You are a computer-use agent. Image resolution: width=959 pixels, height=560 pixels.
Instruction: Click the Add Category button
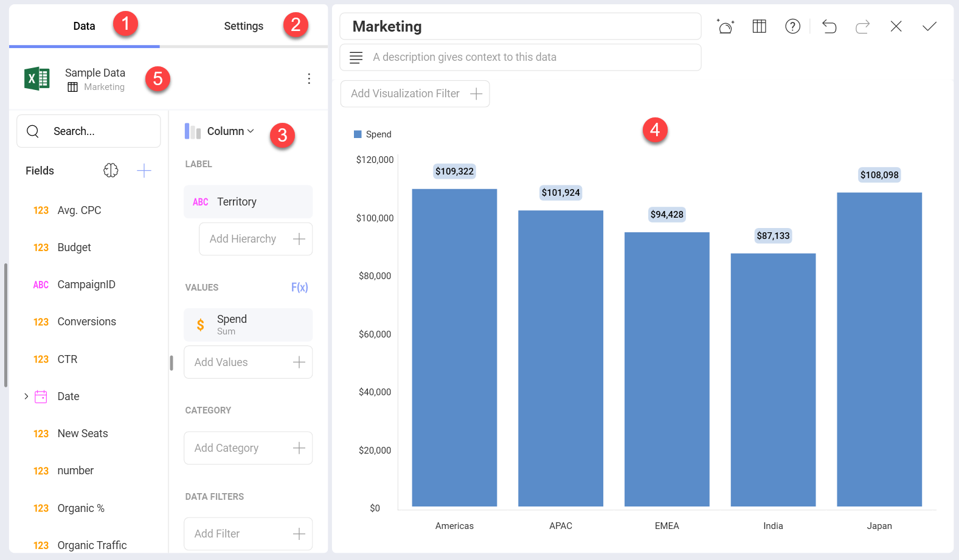coord(248,448)
